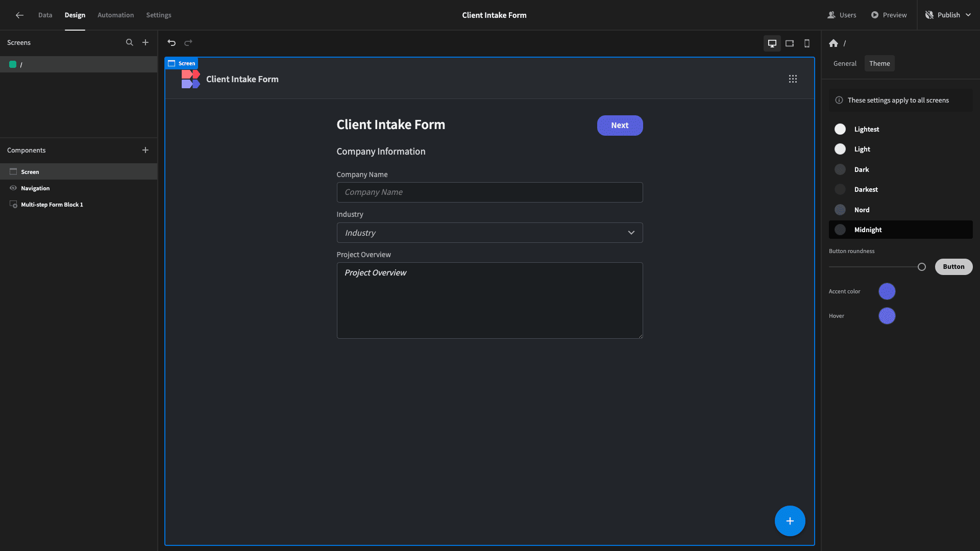Click the back arrow icon
The width and height of the screenshot is (980, 551).
19,15
